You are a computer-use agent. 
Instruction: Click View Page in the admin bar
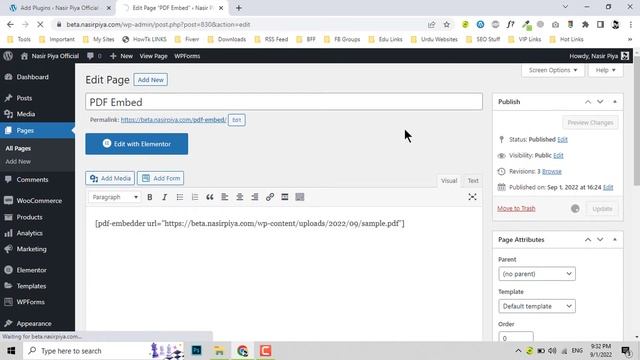153,56
